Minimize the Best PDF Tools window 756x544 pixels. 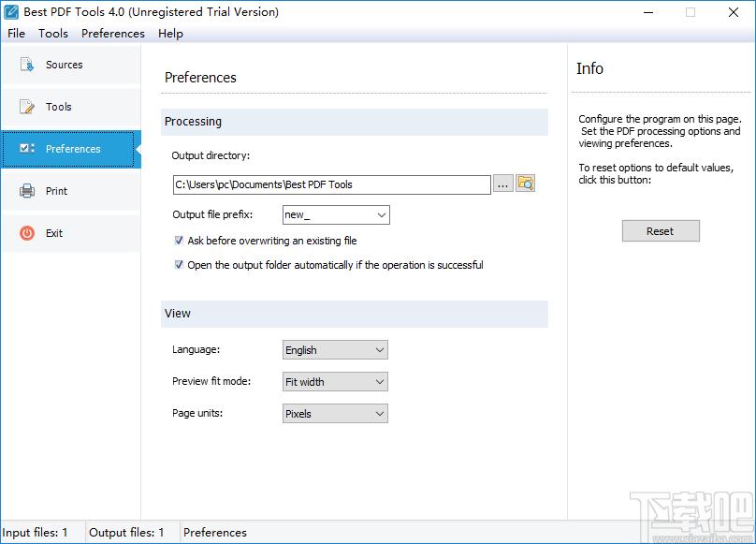pos(648,12)
